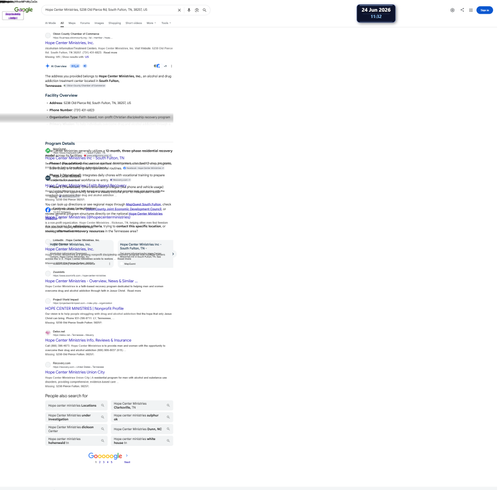This screenshot has height=490, width=500.
Task: Click the magnifier search submit icon
Action: pyautogui.click(x=204, y=10)
